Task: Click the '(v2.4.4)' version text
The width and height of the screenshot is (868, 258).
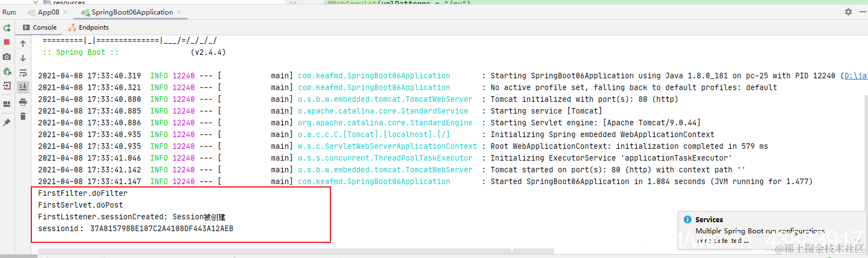Action: point(208,52)
